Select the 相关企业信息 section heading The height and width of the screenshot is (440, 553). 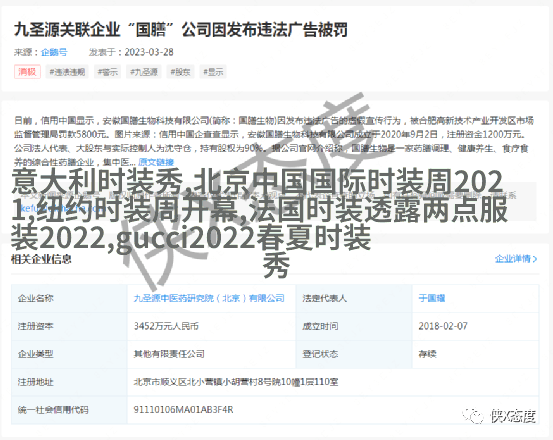pos(41,259)
